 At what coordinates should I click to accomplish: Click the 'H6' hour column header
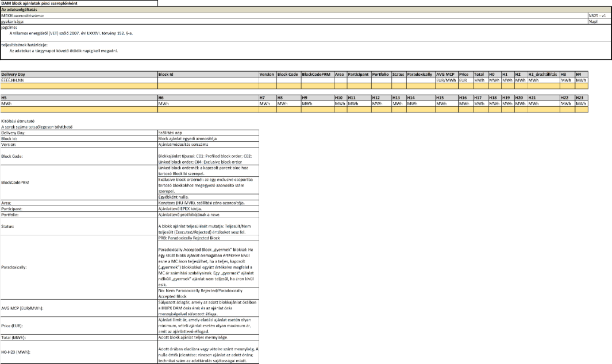click(209, 98)
